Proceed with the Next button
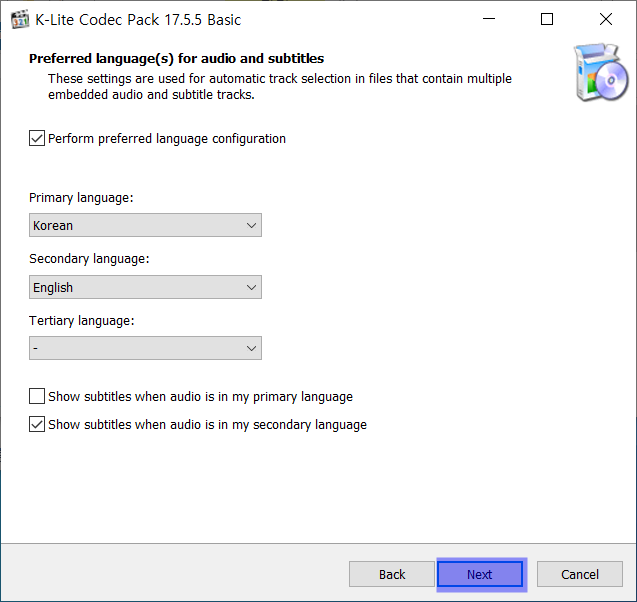The width and height of the screenshot is (637, 602). point(480,574)
